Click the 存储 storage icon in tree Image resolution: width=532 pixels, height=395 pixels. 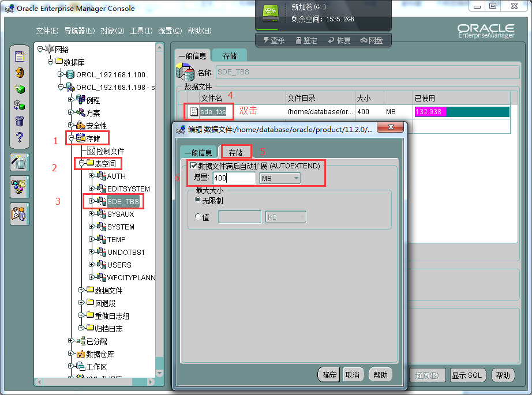81,138
